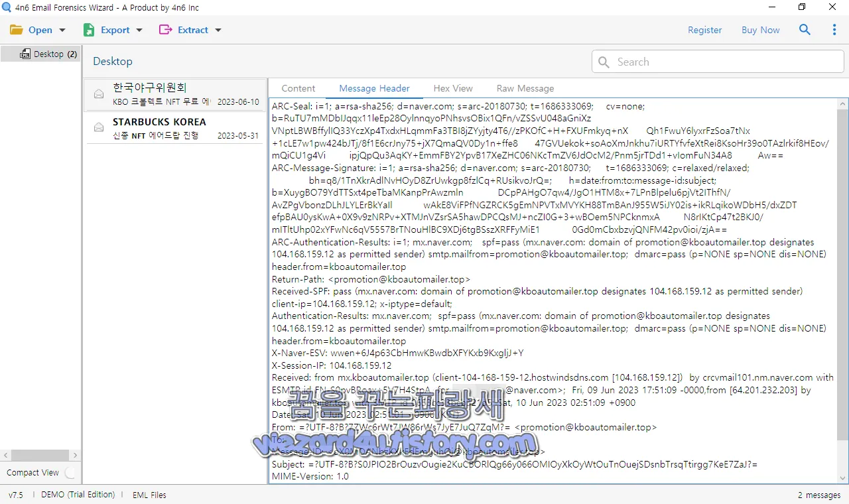
Task: Switch to the Content tab
Action: point(298,88)
